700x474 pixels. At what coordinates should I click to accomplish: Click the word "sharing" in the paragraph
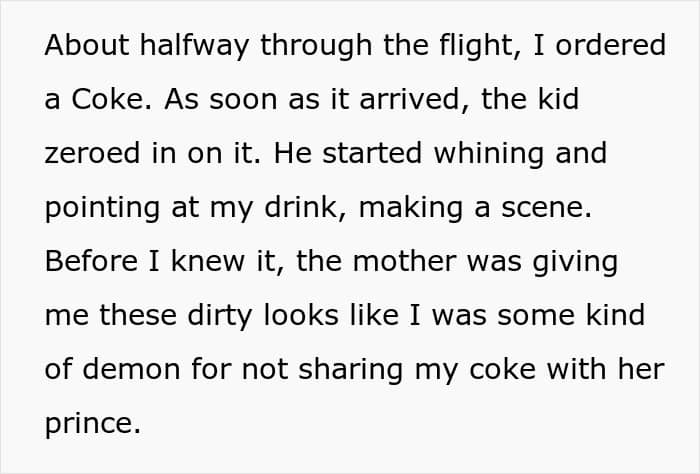tap(351, 371)
